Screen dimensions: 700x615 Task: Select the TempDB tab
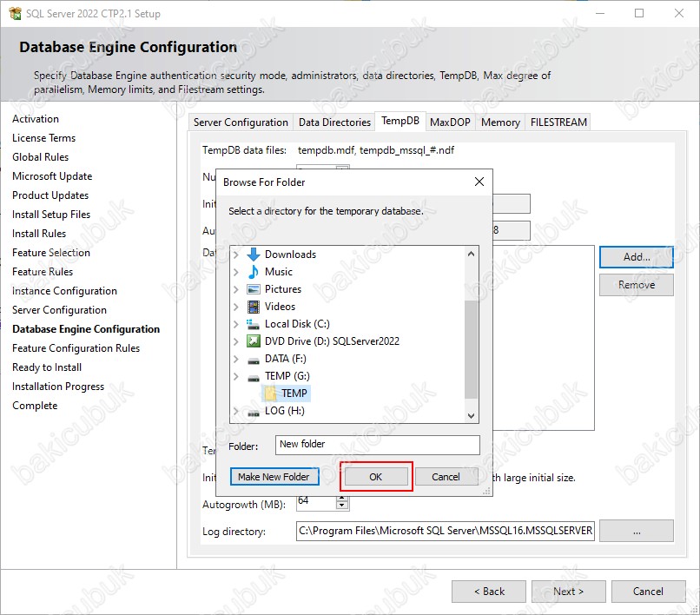(x=400, y=121)
